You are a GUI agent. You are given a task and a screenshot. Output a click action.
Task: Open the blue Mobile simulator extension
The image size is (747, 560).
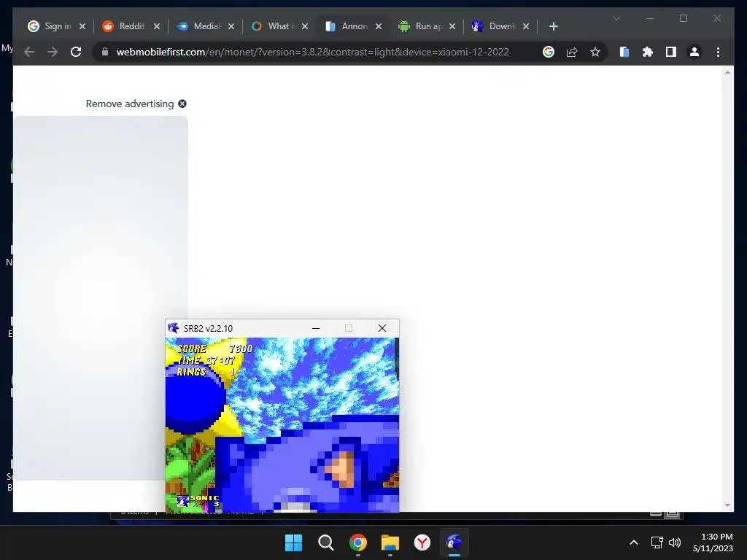click(x=624, y=52)
